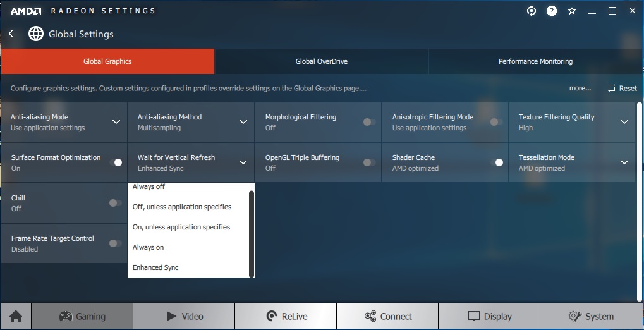Click the globe icon next to Global Settings
This screenshot has height=330, width=644.
tap(36, 34)
